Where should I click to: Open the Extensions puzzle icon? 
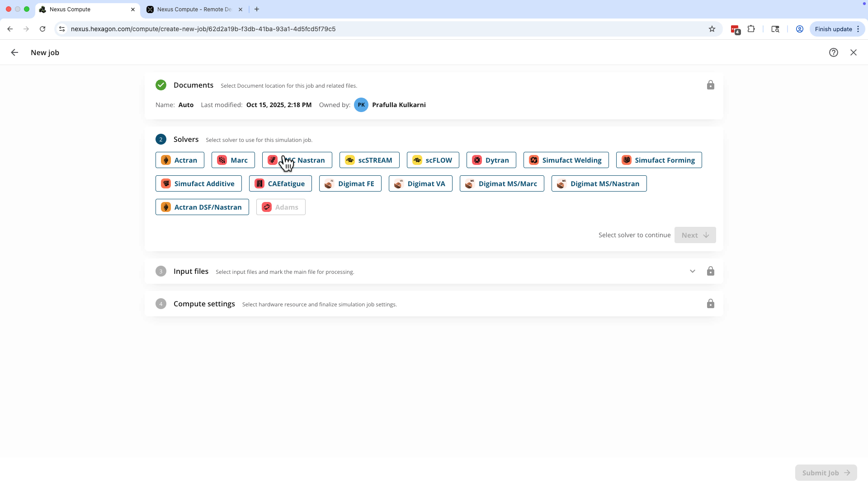751,29
